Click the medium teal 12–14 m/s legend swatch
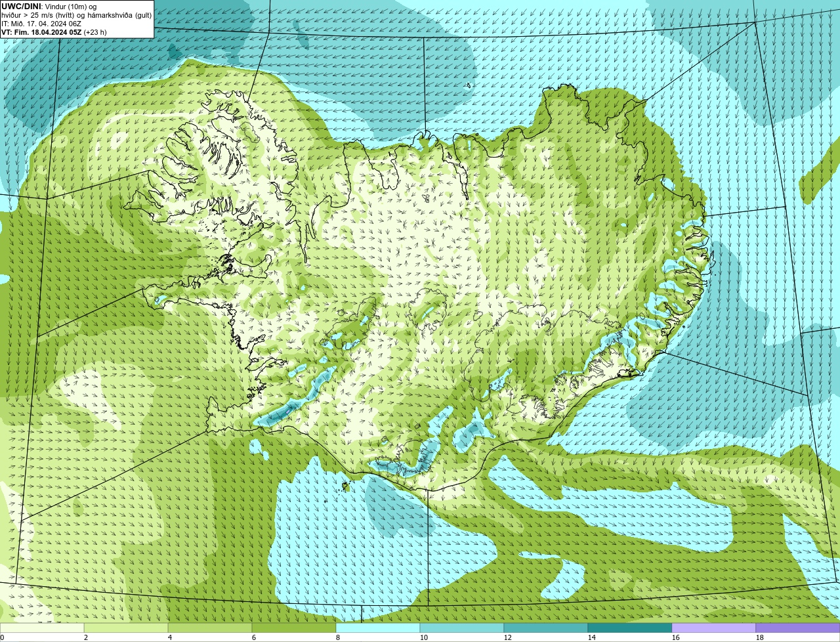840x642 pixels. pyautogui.click(x=546, y=628)
